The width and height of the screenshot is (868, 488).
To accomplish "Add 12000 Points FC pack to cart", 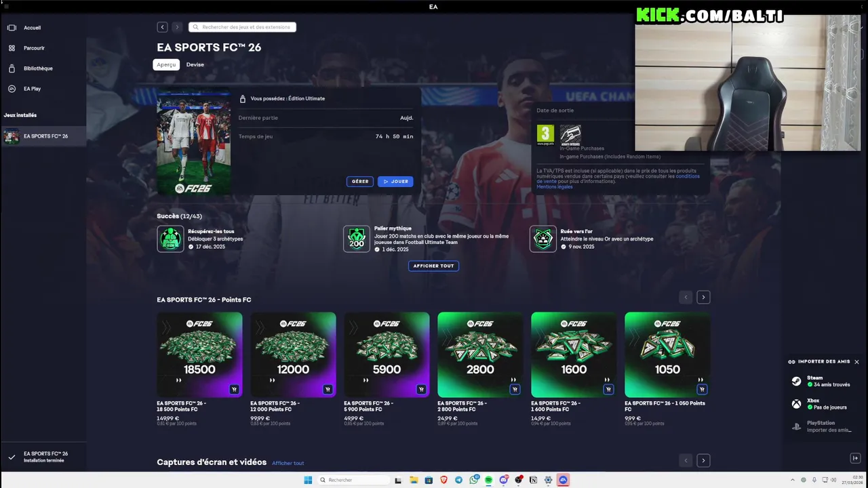I will click(328, 389).
